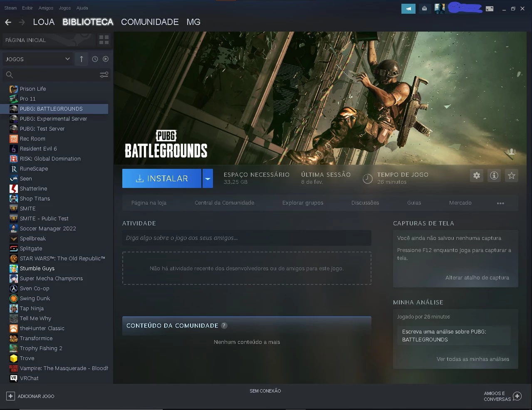Open Explorar grupos link
Viewport: 532px width, 410px height.
pos(303,203)
